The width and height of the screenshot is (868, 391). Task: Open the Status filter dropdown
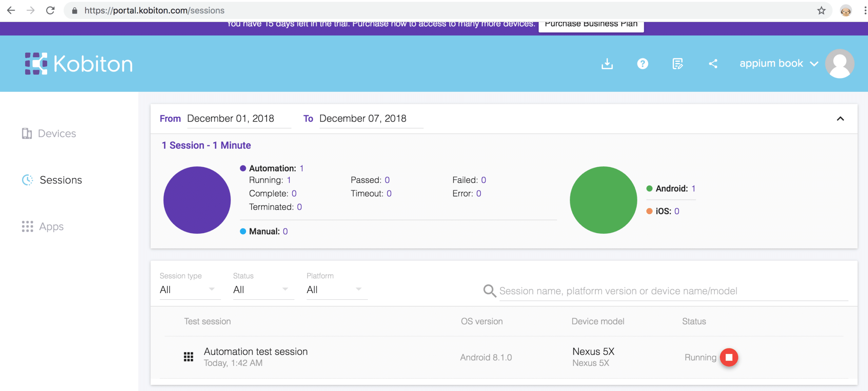[x=261, y=289]
